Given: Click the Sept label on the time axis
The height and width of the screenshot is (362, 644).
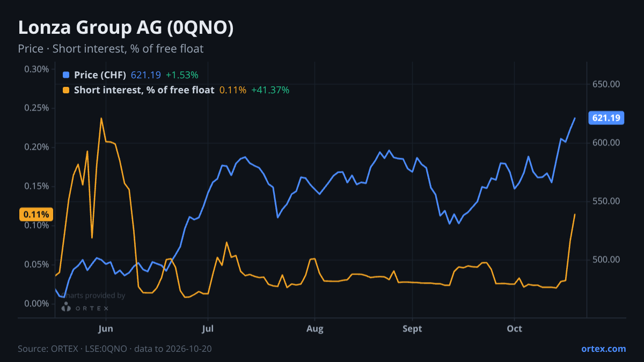Looking at the screenshot, I should click(412, 329).
